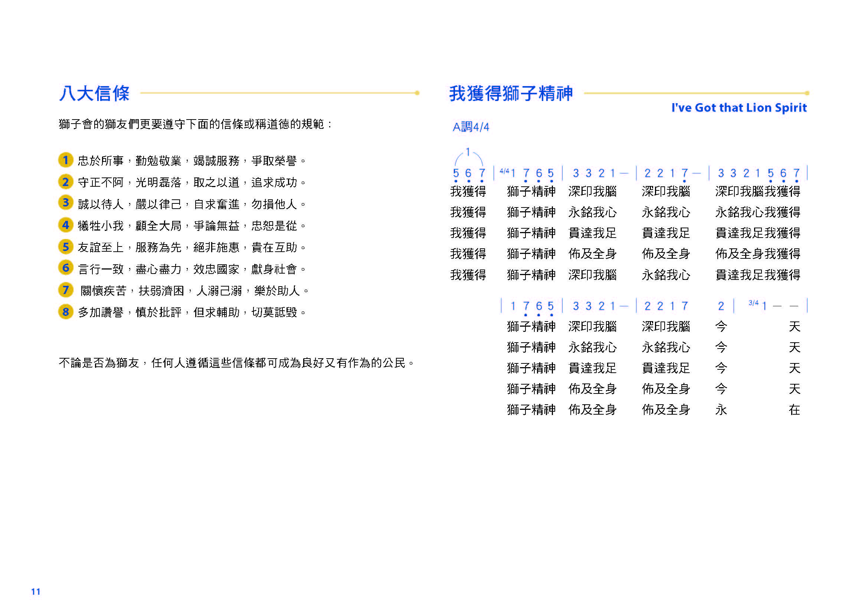
Task: Select creed line 誠以待人，嚴以律己
Action: tap(191, 204)
